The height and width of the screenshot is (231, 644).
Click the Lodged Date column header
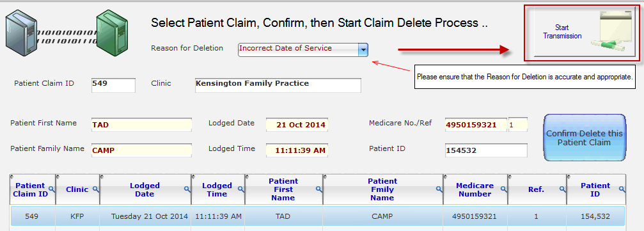145,189
